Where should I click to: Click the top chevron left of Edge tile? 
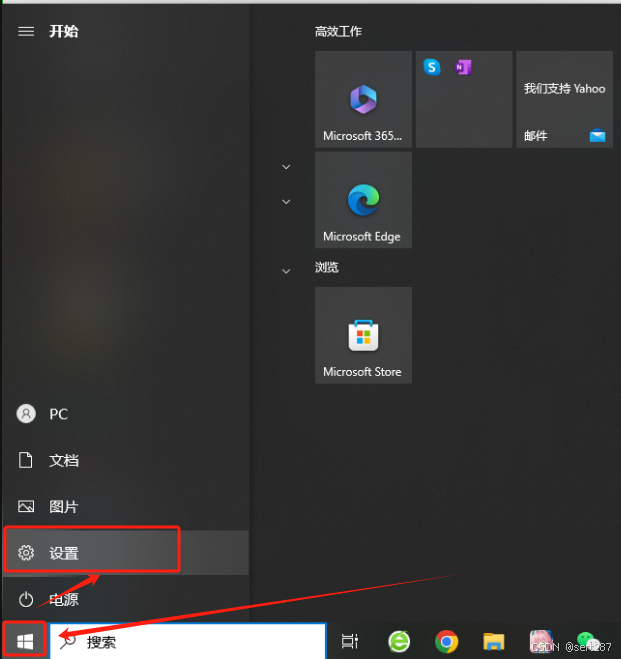click(x=286, y=167)
